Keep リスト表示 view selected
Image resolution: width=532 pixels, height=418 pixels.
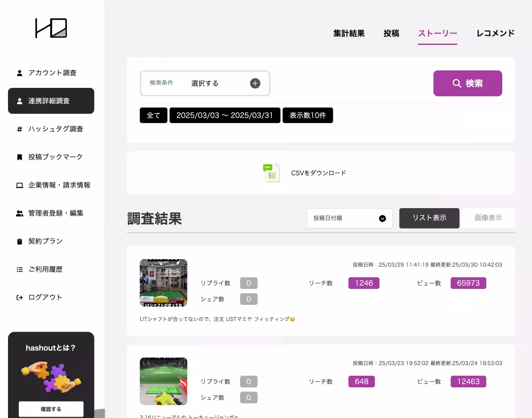tap(429, 218)
